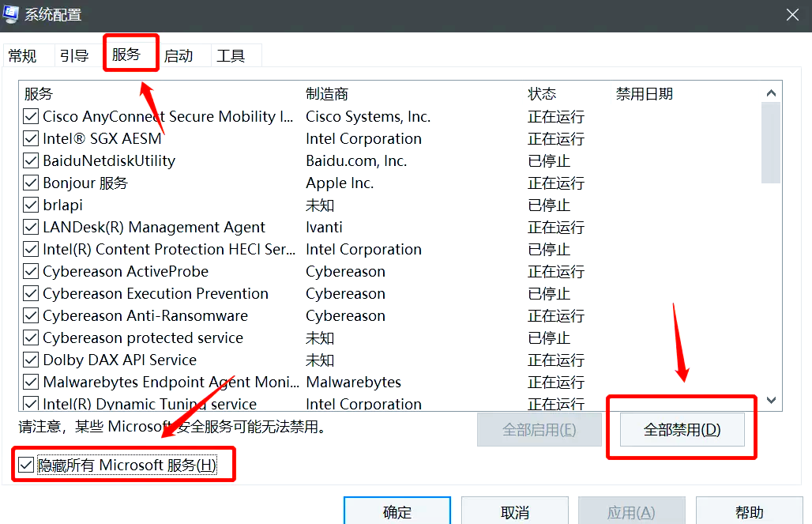Click the System Configuration title bar icon
Image resolution: width=812 pixels, height=524 pixels.
[x=10, y=14]
